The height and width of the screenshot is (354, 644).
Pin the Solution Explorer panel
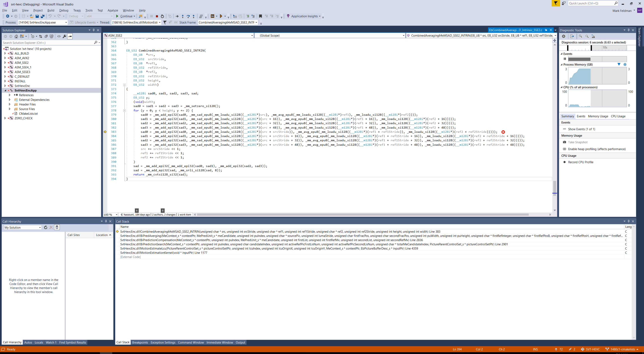[x=94, y=30]
